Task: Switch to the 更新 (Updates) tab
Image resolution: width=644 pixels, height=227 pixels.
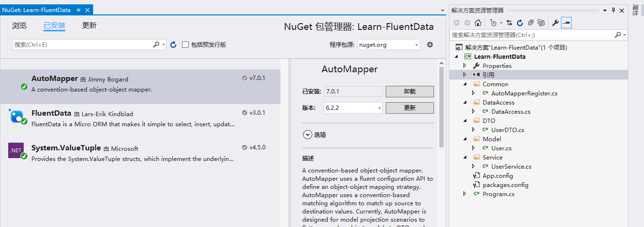Action: (89, 26)
